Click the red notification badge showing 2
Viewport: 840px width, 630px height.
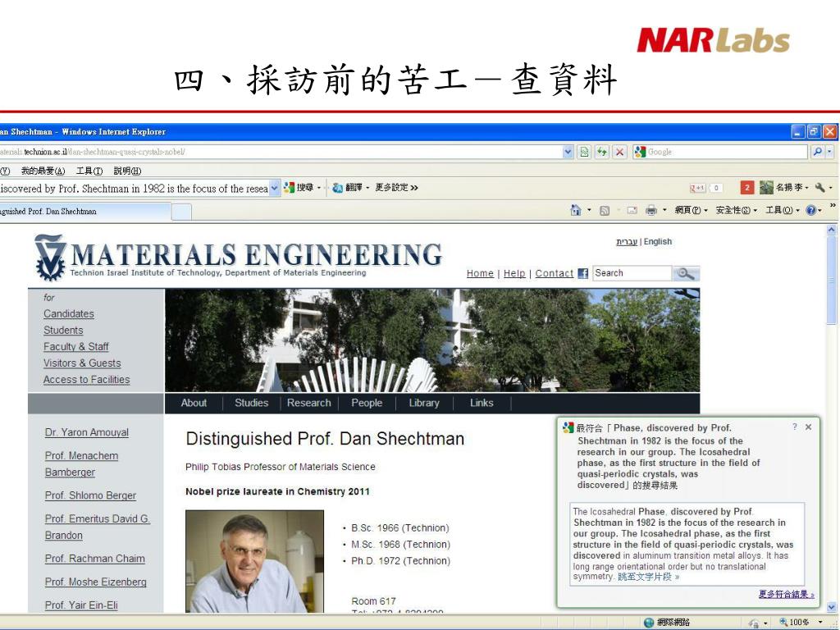click(x=746, y=188)
